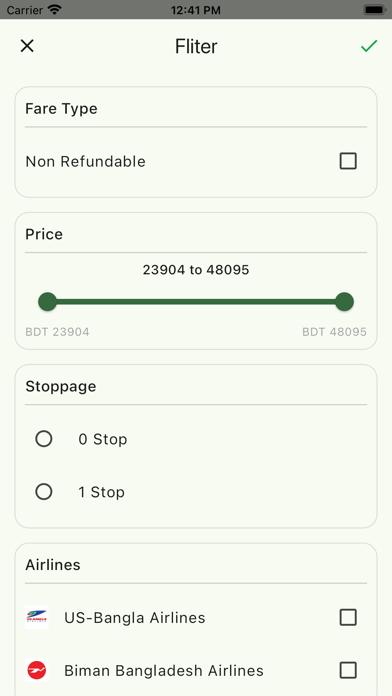Screen dimensions: 392x696
Task: Tick the Biman Bangladesh Airlines checkbox
Action: (x=348, y=670)
